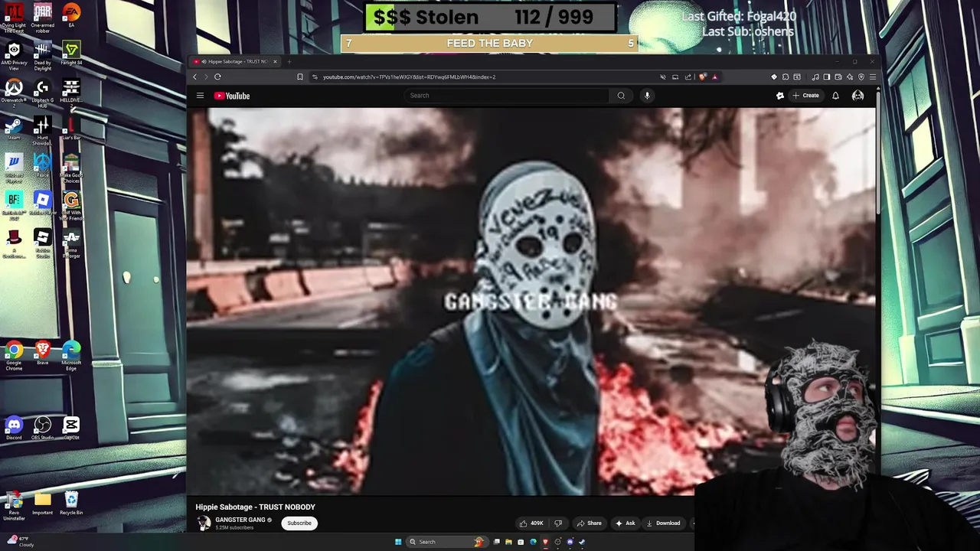Click the YouTube search magnifier button

tap(621, 96)
